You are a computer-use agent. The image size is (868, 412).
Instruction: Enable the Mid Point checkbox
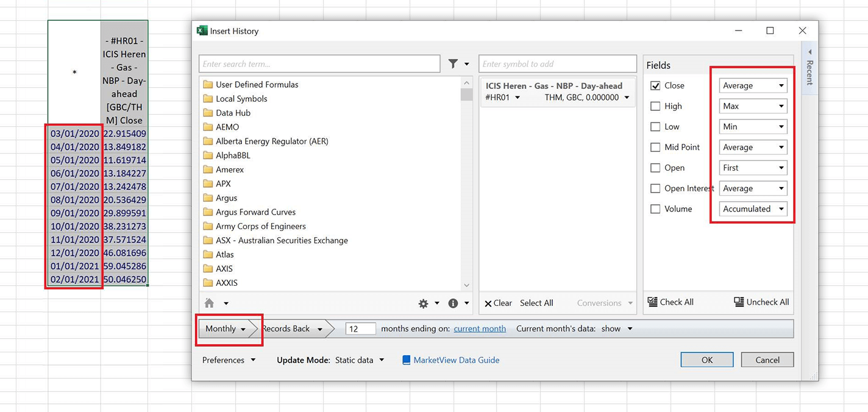655,147
